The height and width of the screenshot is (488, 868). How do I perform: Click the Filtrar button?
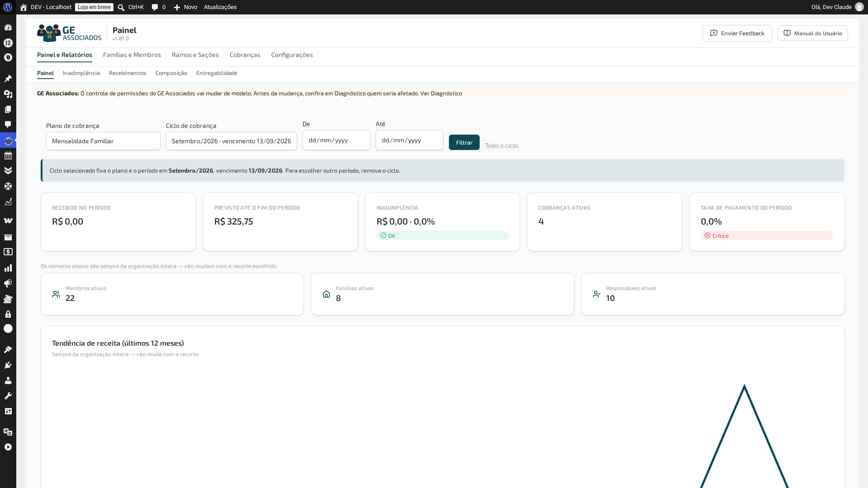(x=464, y=142)
